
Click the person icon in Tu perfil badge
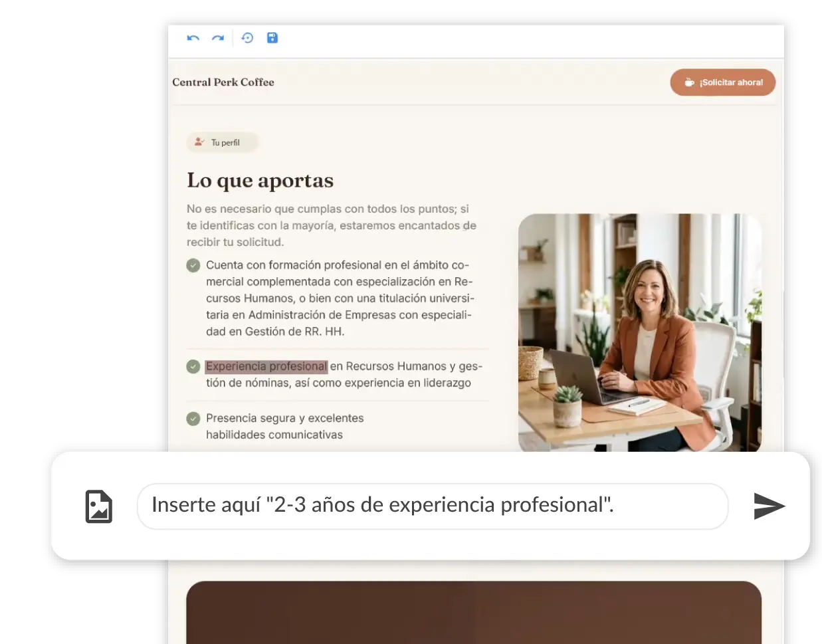click(199, 142)
